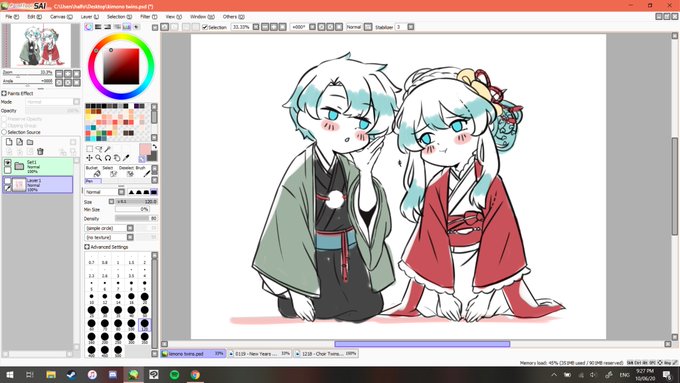Swap foreground and background colors
This screenshot has height=383, width=680.
154,147
